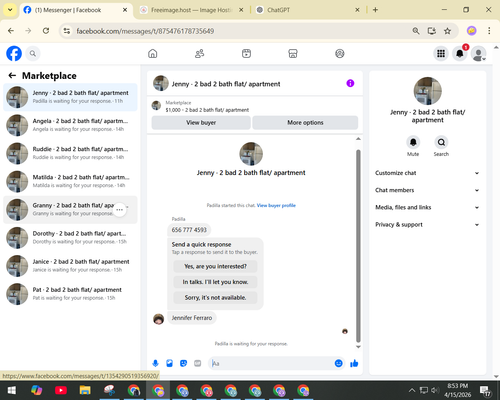Image resolution: width=500 pixels, height=400 pixels.
Task: Open the three-dot options on Granny chat
Action: (x=120, y=210)
